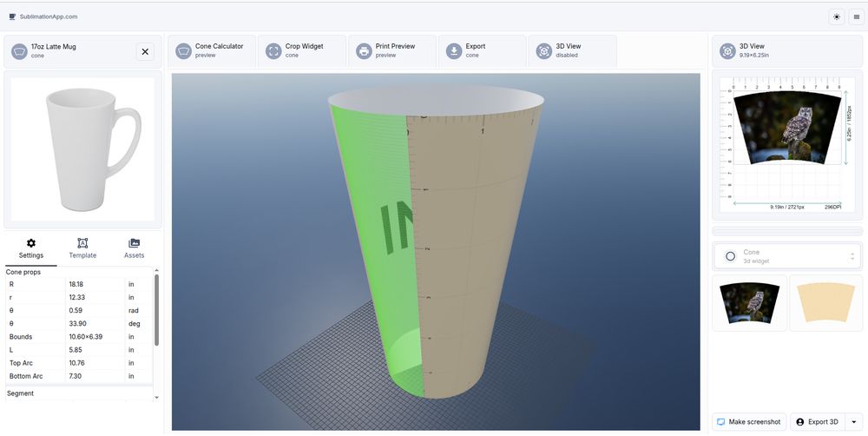The image size is (868, 436).
Task: Click the Settings gear icon
Action: point(31,243)
